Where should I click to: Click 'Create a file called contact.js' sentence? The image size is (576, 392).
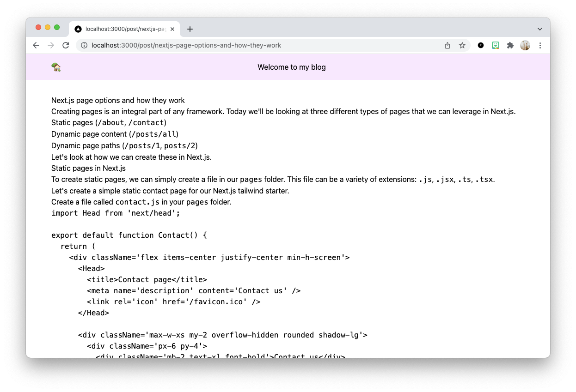coord(141,202)
